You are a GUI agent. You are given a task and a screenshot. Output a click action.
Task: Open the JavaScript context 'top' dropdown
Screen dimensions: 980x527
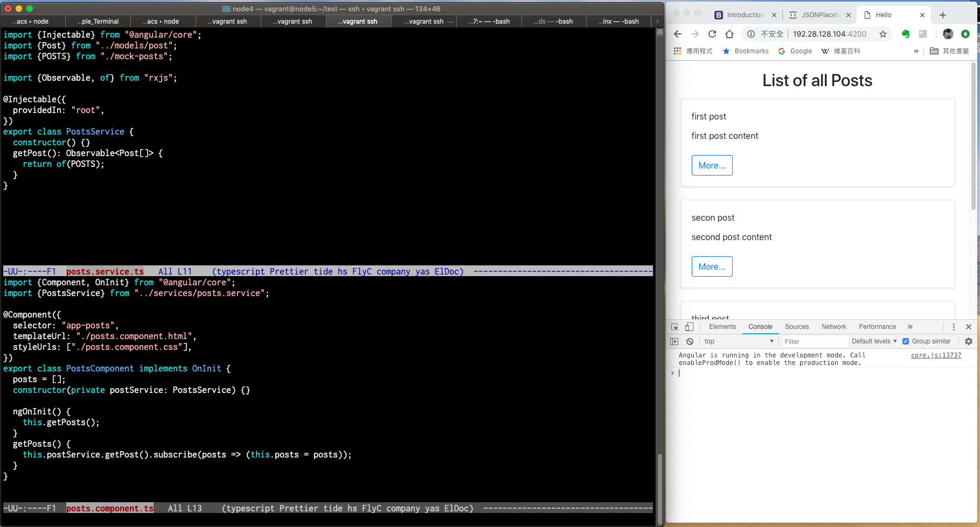739,341
